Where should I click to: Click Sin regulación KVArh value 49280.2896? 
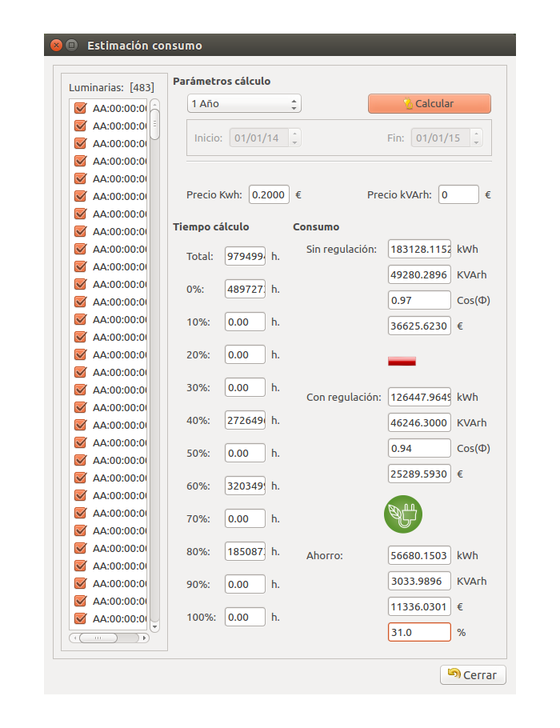[419, 275]
